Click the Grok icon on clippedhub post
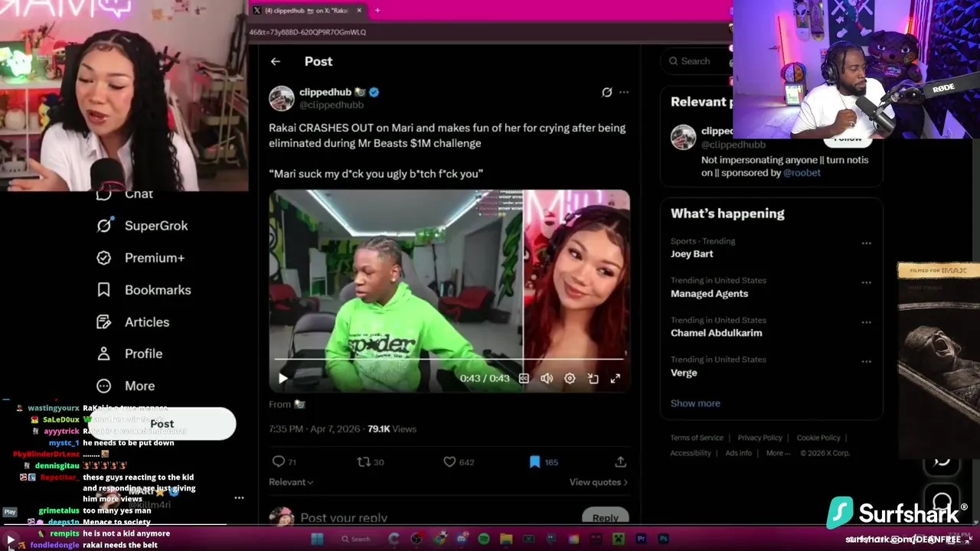This screenshot has height=551, width=980. click(x=607, y=92)
